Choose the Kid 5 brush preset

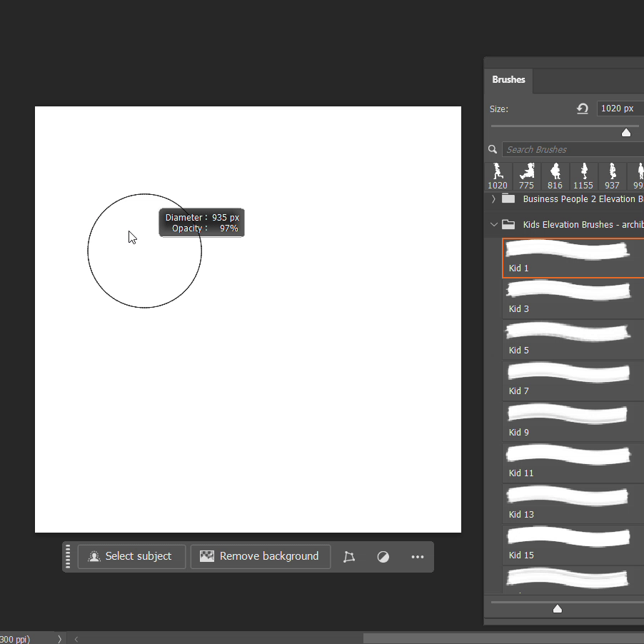(x=571, y=339)
